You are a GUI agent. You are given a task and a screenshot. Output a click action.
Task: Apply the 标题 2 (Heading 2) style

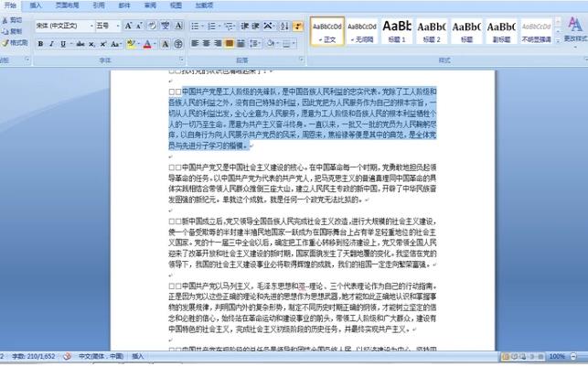pos(432,31)
